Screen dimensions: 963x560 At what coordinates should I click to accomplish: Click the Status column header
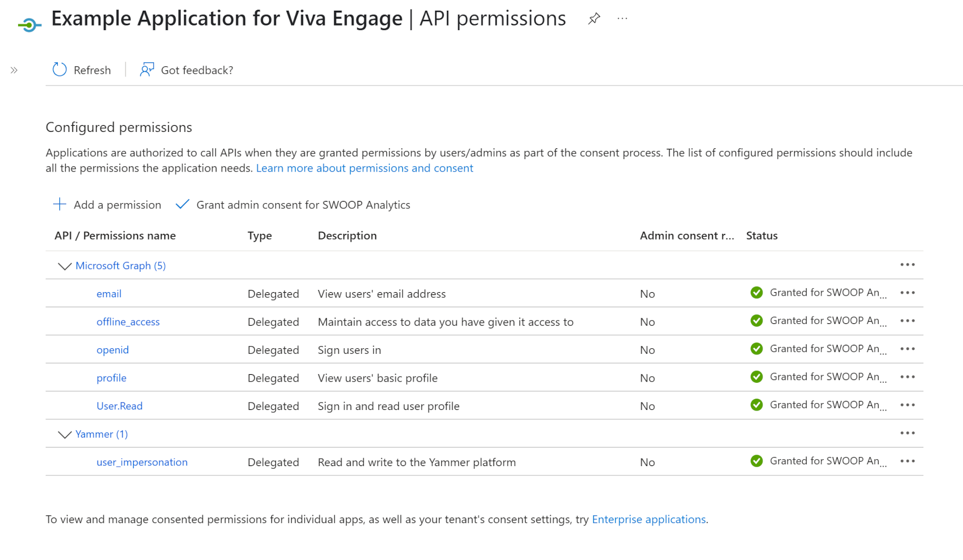pyautogui.click(x=761, y=236)
